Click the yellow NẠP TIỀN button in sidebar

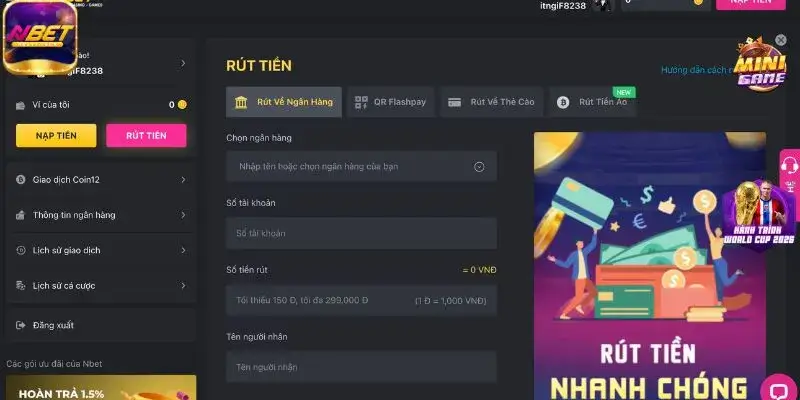pyautogui.click(x=56, y=136)
